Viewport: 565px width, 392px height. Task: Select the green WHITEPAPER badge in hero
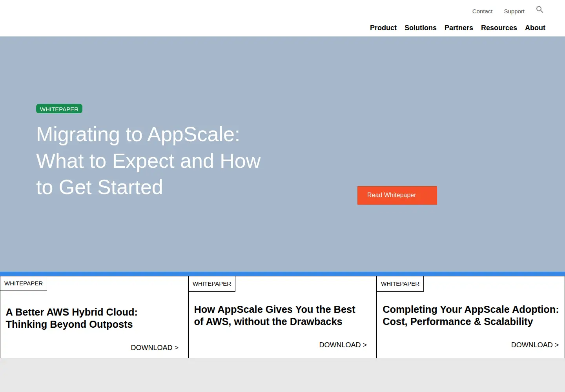pyautogui.click(x=59, y=109)
